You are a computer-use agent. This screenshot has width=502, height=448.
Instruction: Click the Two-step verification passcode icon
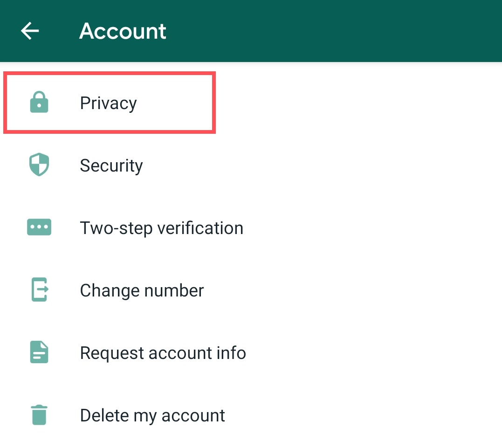pyautogui.click(x=39, y=227)
